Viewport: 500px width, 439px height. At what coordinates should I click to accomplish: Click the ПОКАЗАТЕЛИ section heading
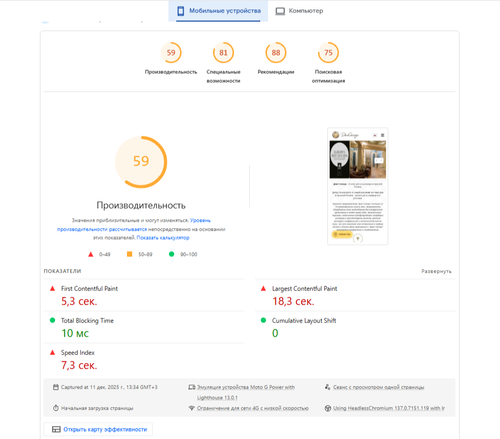pyautogui.click(x=62, y=271)
